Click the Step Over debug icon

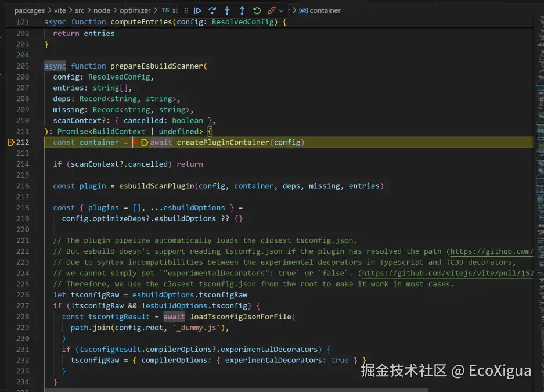(212, 11)
